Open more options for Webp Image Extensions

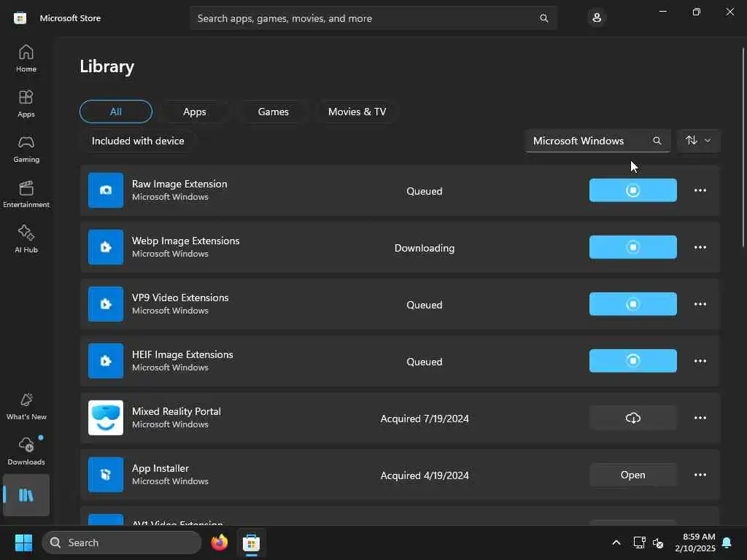coord(700,247)
